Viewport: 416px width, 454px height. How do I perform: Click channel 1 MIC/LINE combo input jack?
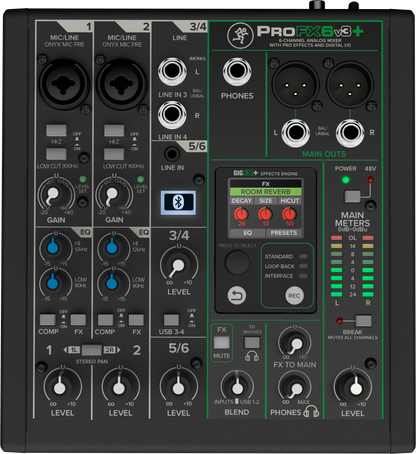[64, 84]
